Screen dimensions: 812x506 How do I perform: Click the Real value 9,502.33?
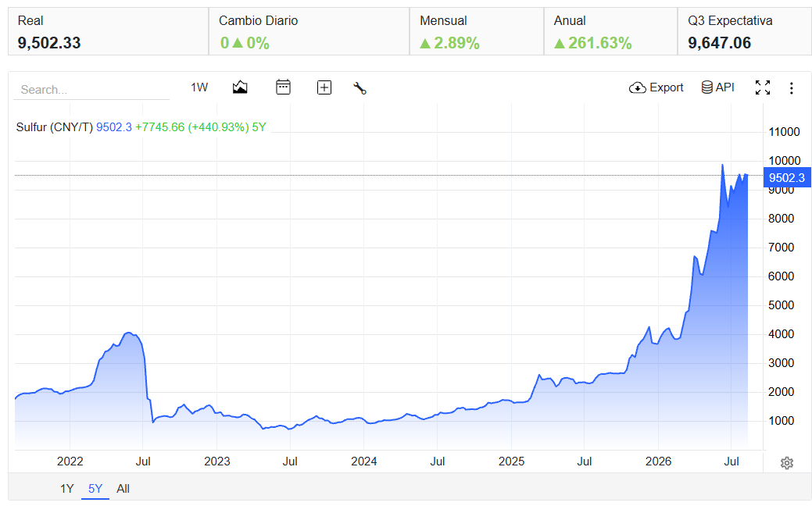point(49,42)
